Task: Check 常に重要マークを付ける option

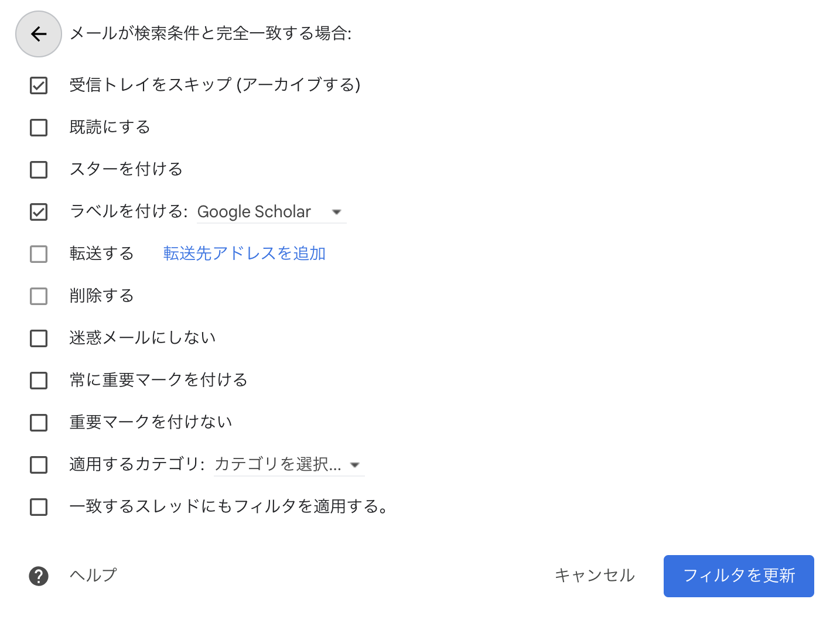Action: click(38, 381)
